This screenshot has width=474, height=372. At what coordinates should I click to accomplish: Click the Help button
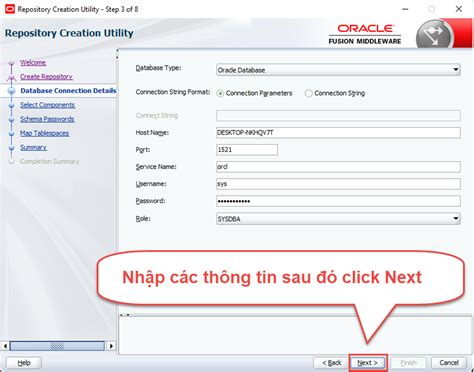point(24,363)
